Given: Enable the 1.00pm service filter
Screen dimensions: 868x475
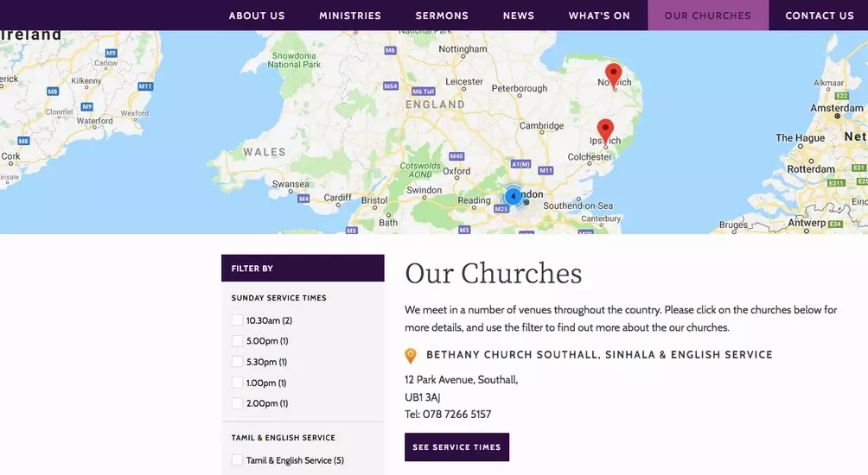Looking at the screenshot, I should point(238,383).
